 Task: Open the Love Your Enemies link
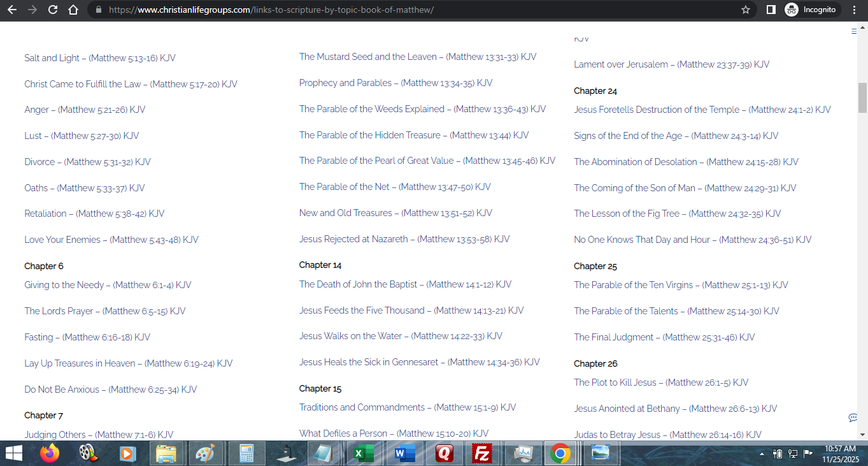[111, 240]
